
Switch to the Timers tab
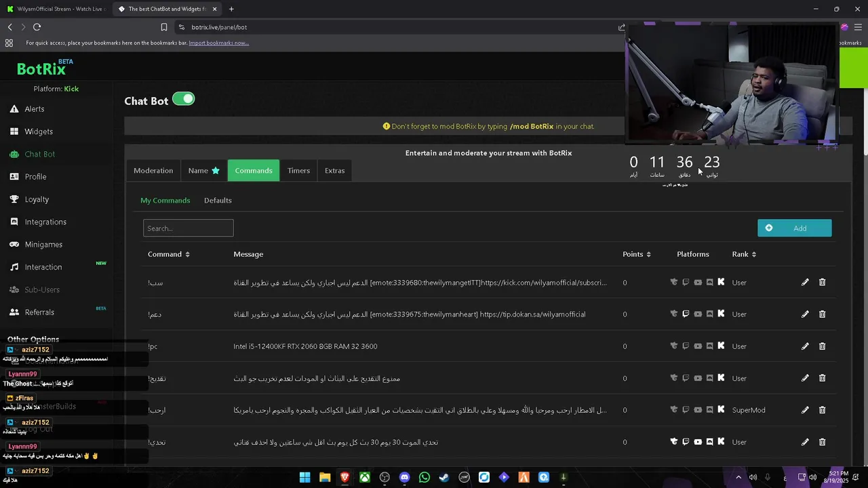pyautogui.click(x=298, y=171)
